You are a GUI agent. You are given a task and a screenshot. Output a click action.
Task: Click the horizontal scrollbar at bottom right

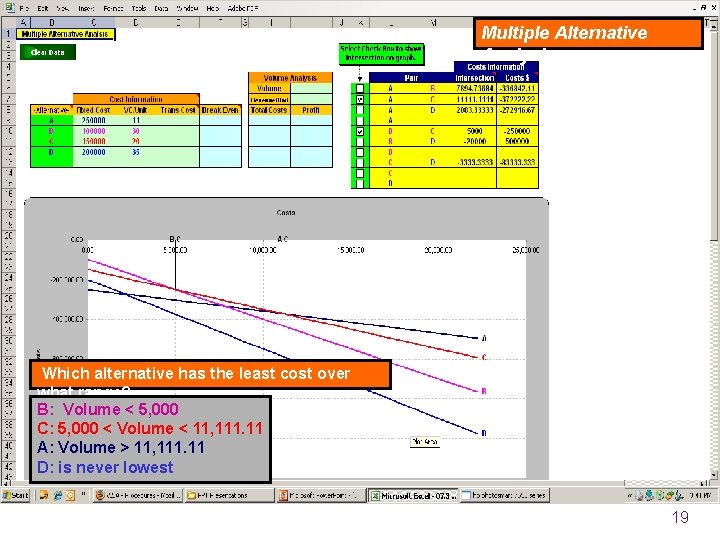666,483
